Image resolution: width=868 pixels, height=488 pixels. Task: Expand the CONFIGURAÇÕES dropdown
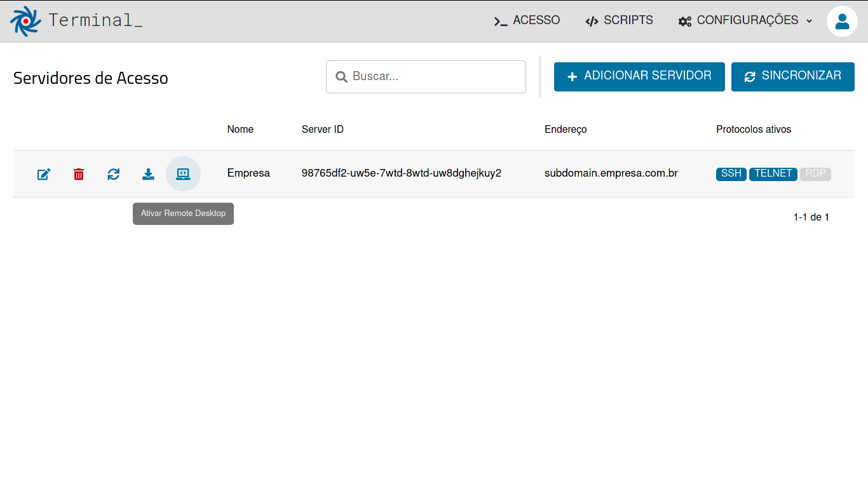[x=745, y=20]
